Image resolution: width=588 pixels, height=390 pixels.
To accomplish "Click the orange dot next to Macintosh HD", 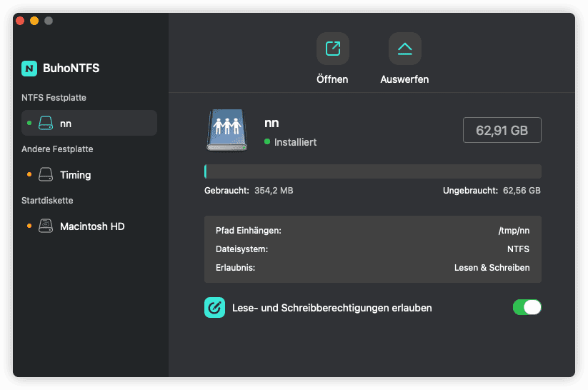I will pos(29,226).
